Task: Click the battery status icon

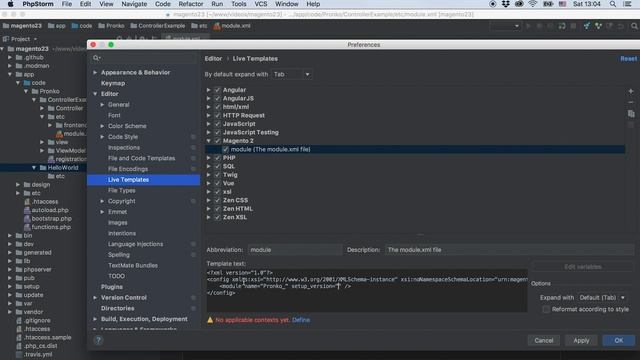Action: tap(548, 4)
